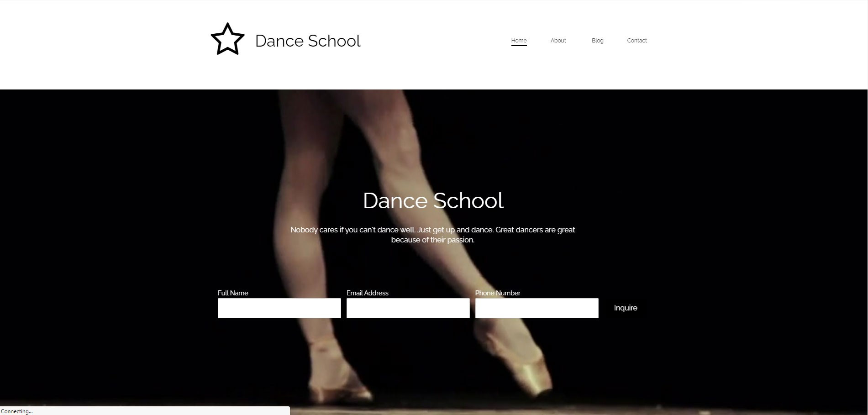Click the large white Dance School heading

point(433,201)
